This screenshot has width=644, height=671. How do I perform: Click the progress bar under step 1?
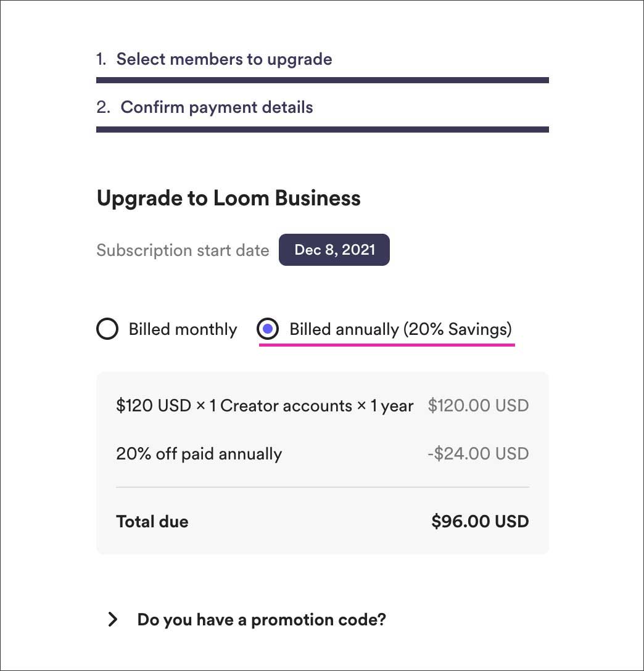click(322, 80)
